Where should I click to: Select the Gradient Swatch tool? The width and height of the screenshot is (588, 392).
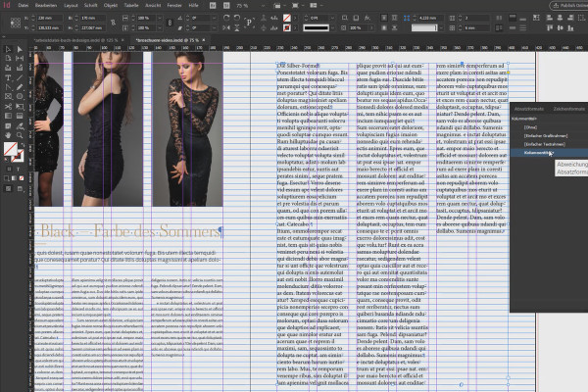click(8, 116)
